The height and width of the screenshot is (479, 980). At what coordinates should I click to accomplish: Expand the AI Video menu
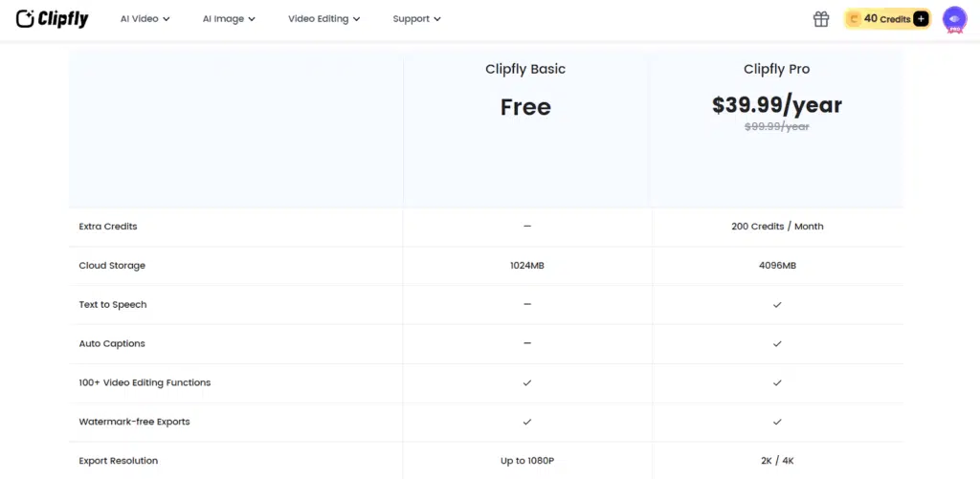(145, 19)
